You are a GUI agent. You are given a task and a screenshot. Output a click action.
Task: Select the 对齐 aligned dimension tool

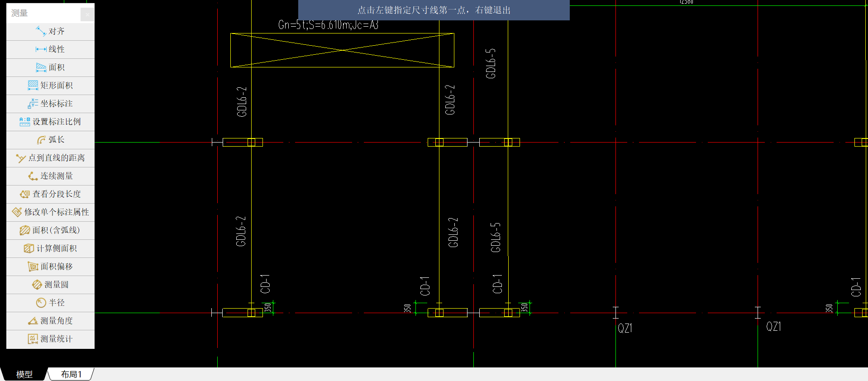pyautogui.click(x=50, y=31)
